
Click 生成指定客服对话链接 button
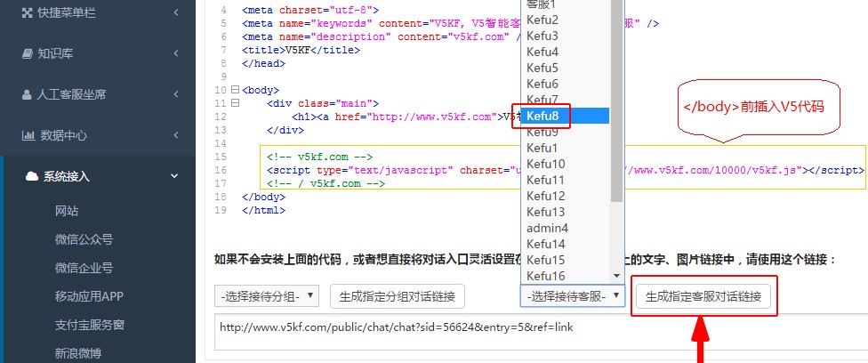[x=703, y=296]
